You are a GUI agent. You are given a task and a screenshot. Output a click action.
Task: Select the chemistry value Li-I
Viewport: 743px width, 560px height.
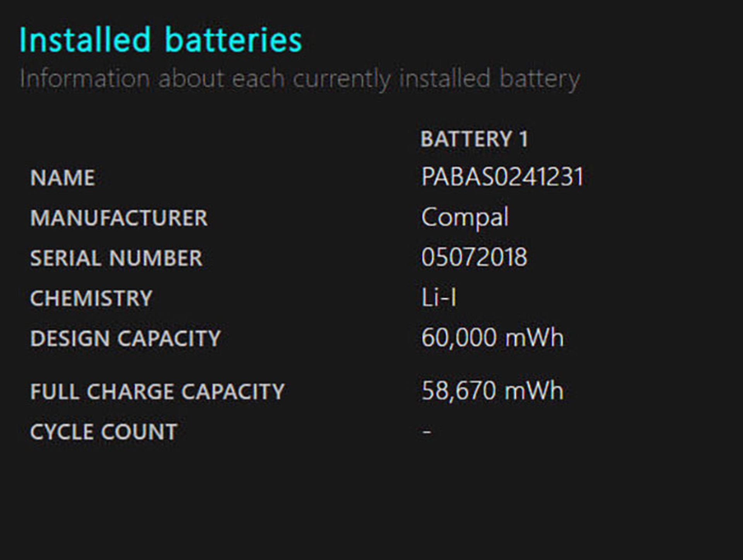pos(439,298)
